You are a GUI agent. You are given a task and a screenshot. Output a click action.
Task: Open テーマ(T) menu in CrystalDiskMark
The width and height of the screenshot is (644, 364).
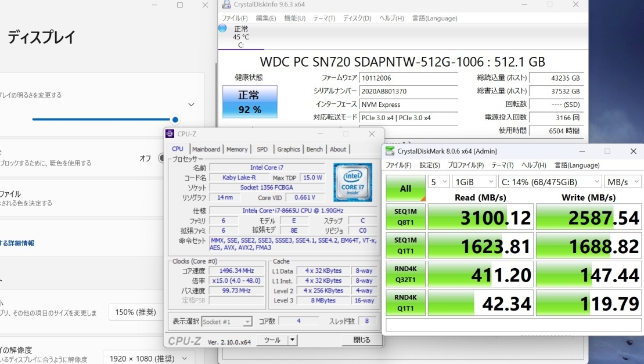[503, 165]
